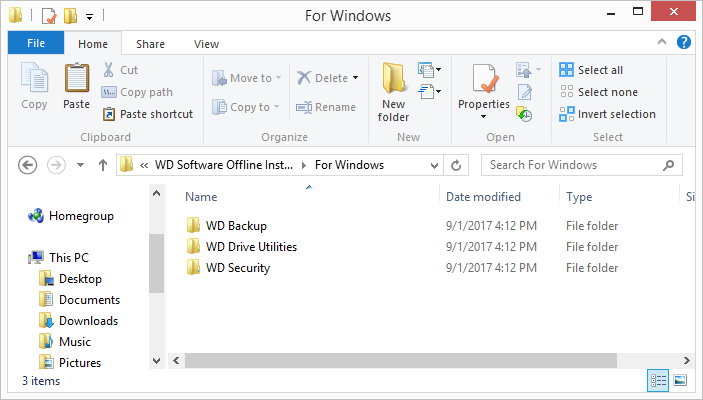The width and height of the screenshot is (703, 400).
Task: Open Documents in navigation pane
Action: tap(79, 300)
